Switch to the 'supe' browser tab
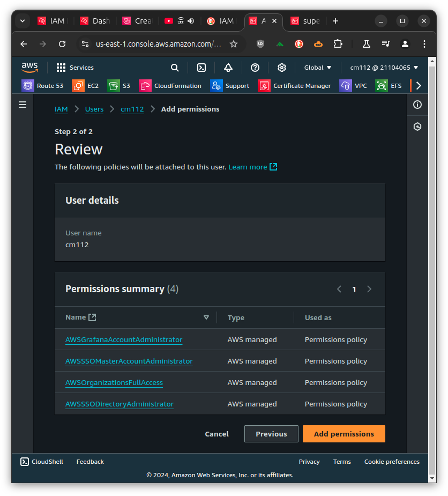Screen dimensions: 448x496 pos(305,21)
